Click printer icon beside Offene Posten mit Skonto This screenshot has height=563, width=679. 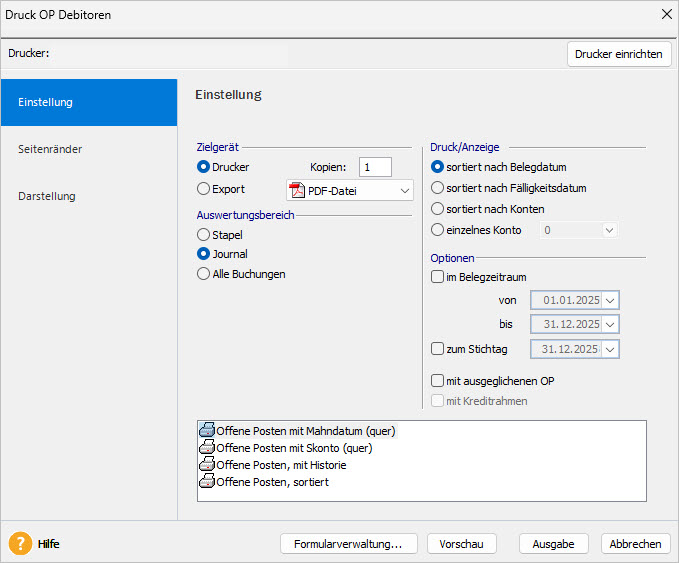(x=207, y=447)
